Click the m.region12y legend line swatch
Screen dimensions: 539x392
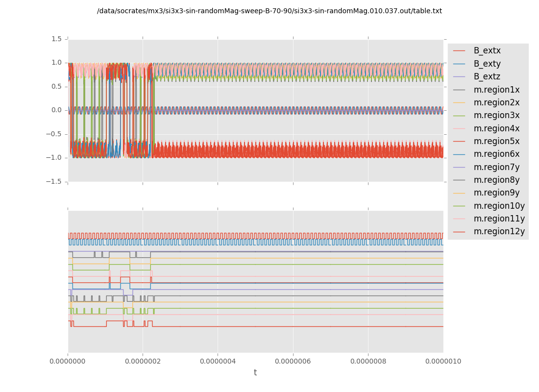coord(459,231)
